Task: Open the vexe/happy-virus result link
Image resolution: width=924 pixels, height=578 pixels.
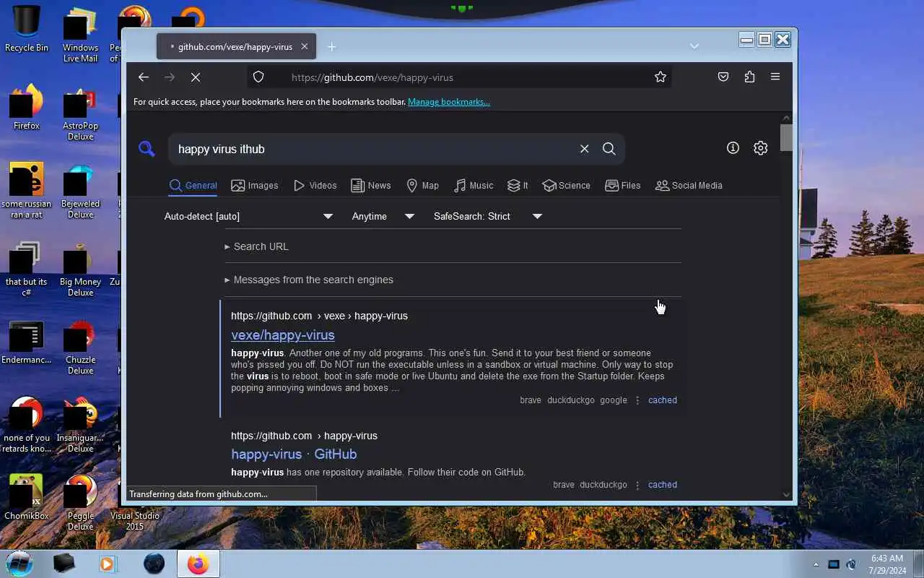Action: pyautogui.click(x=283, y=335)
